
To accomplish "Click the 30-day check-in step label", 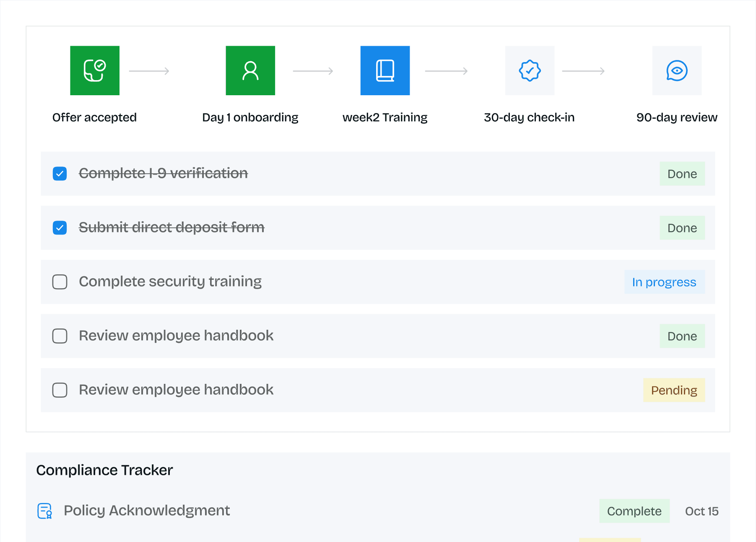I will pos(529,117).
